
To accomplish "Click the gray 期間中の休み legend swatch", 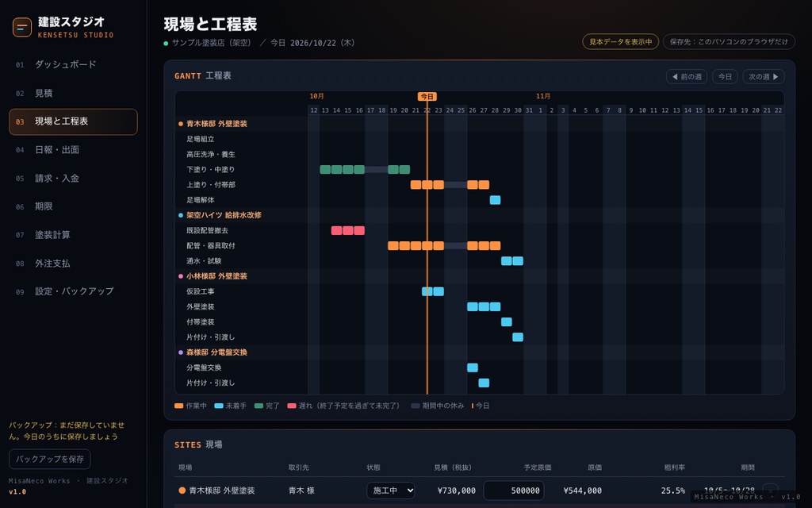I will click(416, 406).
